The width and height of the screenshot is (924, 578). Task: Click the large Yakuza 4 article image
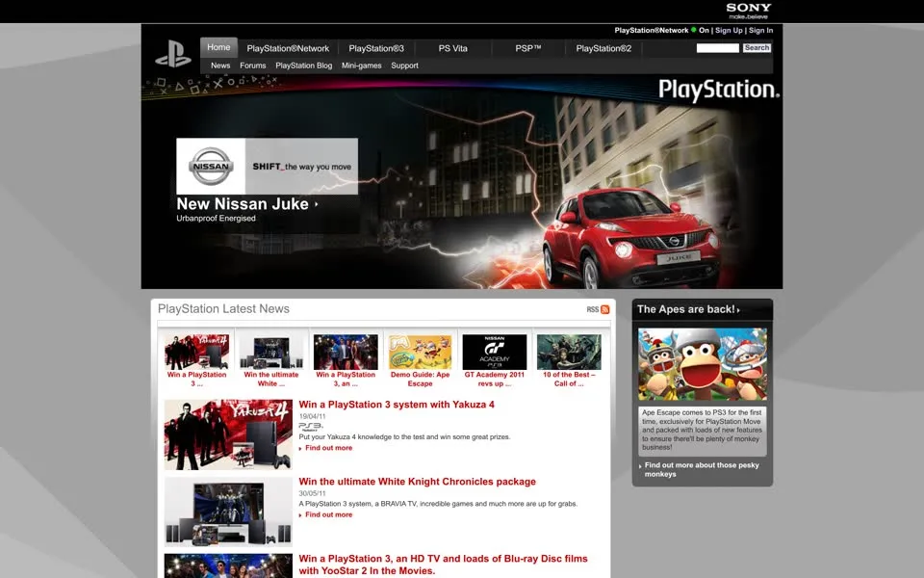[x=228, y=434]
